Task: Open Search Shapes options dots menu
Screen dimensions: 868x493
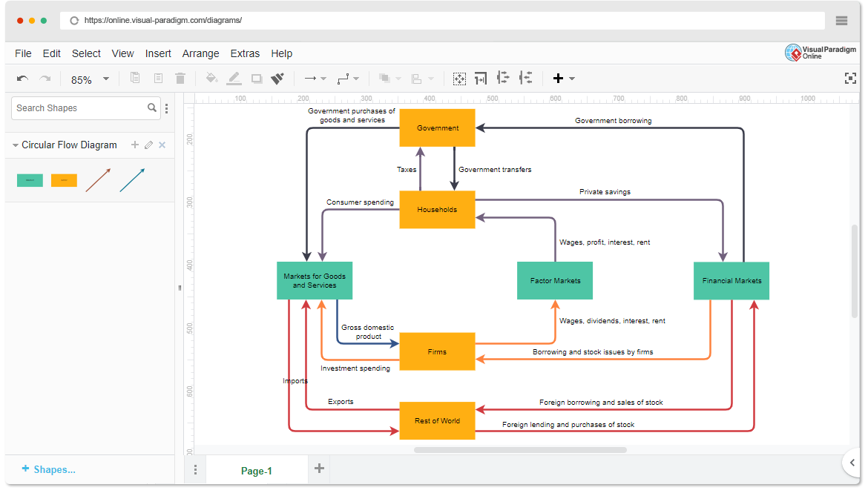Action: (167, 108)
